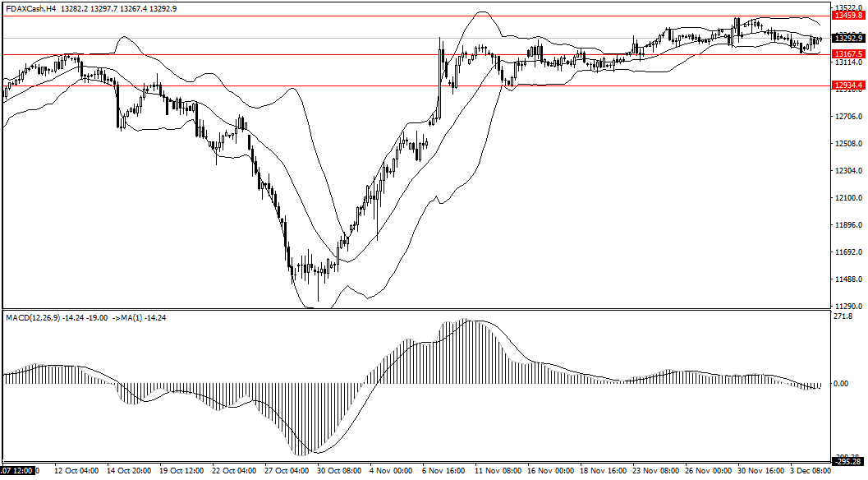Select the 12 Oct 04:00 time marker

pyautogui.click(x=76, y=472)
